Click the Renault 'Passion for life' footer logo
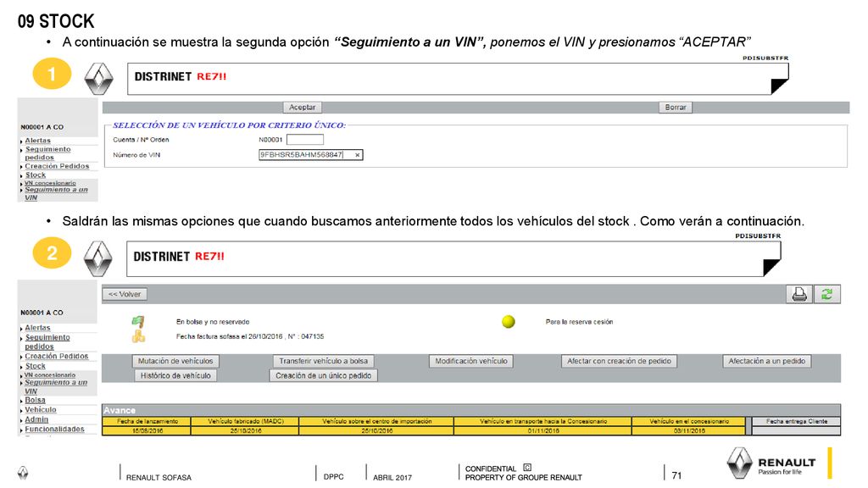 [771, 463]
